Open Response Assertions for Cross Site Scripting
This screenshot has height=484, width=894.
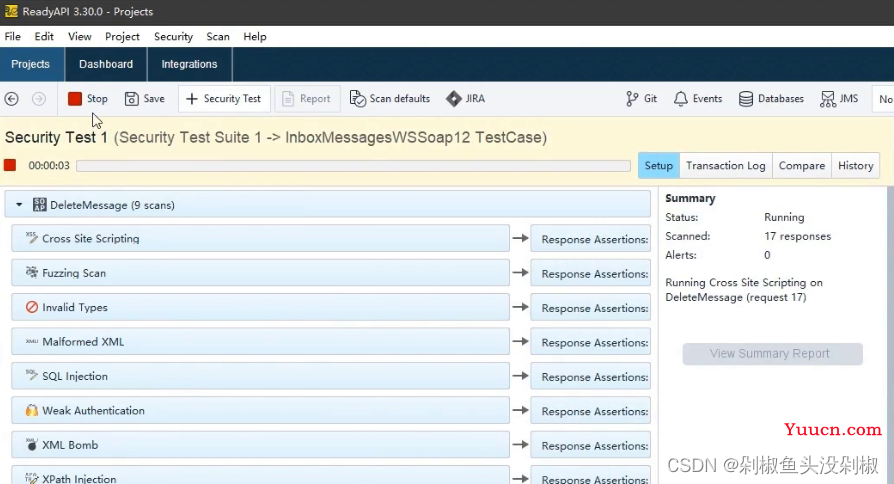(591, 239)
